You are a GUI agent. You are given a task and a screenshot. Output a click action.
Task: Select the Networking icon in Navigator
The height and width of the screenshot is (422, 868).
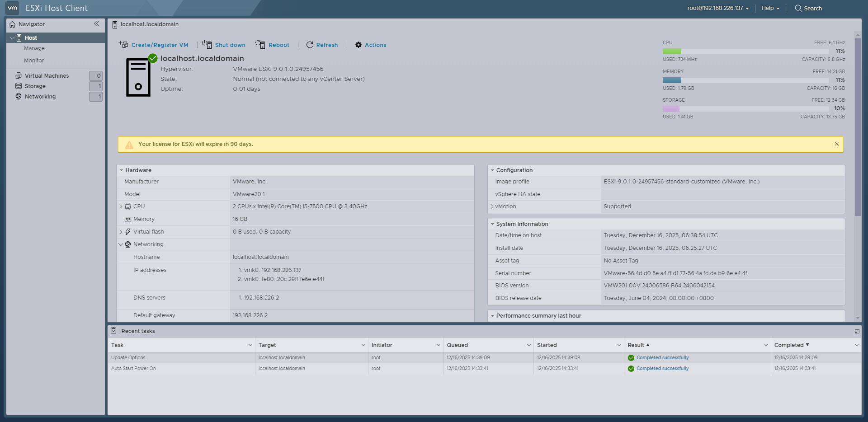point(18,96)
